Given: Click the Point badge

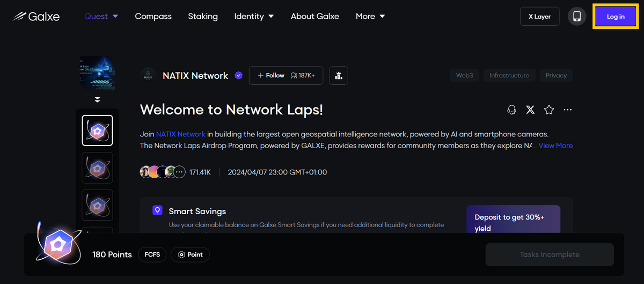Looking at the screenshot, I should (x=190, y=254).
